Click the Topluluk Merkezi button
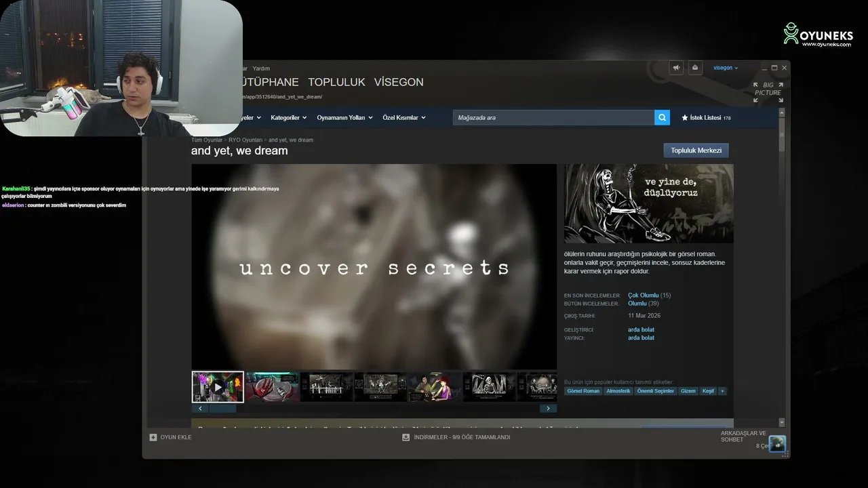868x488 pixels. pyautogui.click(x=696, y=150)
